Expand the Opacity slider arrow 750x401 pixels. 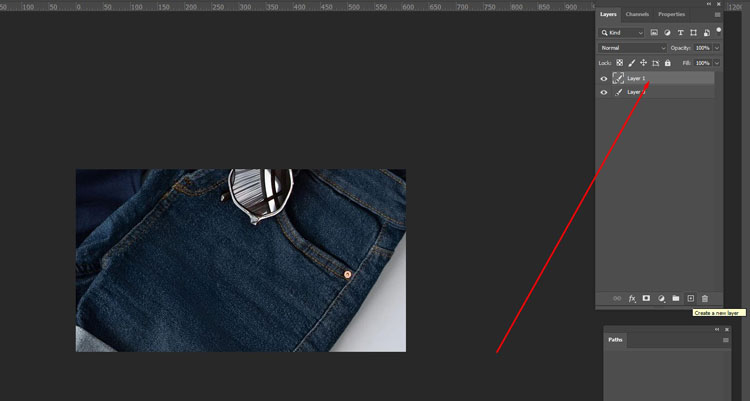pyautogui.click(x=717, y=48)
